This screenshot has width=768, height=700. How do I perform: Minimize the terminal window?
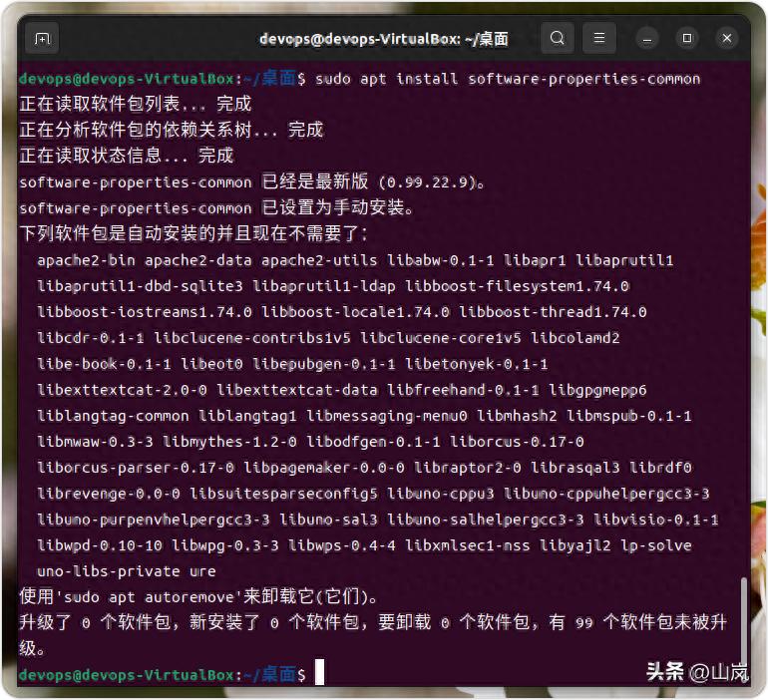tap(647, 39)
